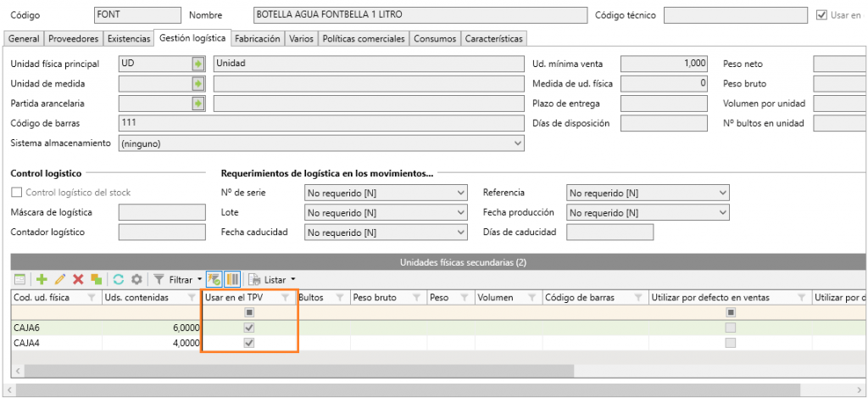Click the refresh icon in grid toolbar

[x=119, y=279]
